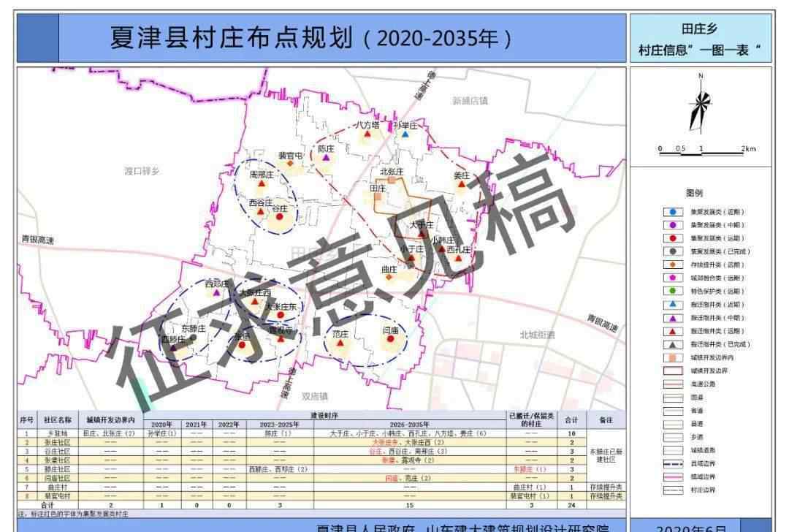Viewport: 789px width, 532px height.
Task: Click the red triangle marker at 八方塔
Action: coord(367,135)
